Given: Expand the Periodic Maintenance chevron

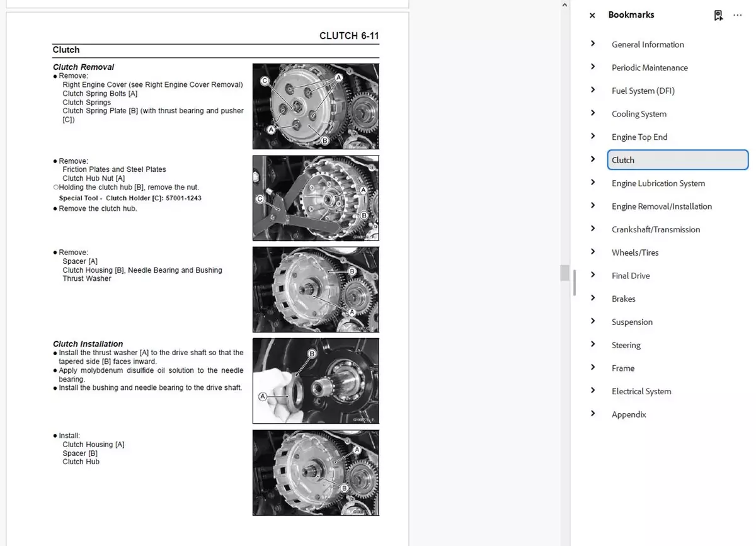Looking at the screenshot, I should (593, 67).
